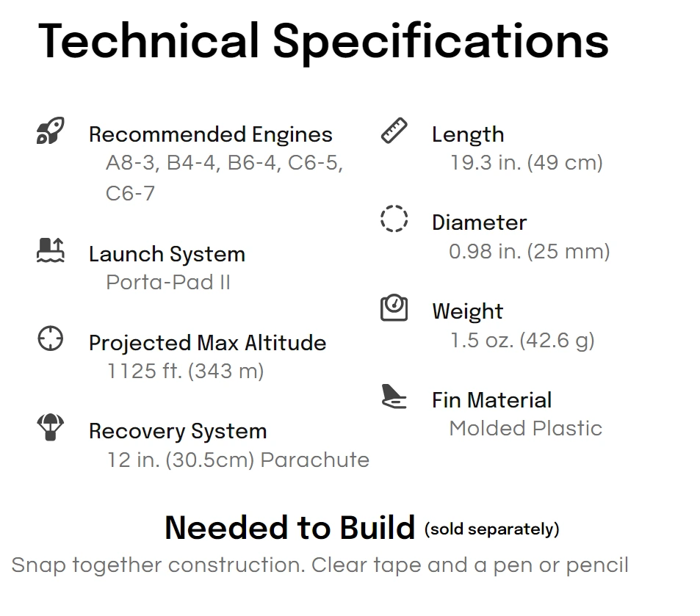Click the ruler icon beside Length
Image resolution: width=700 pixels, height=616 pixels.
(394, 131)
